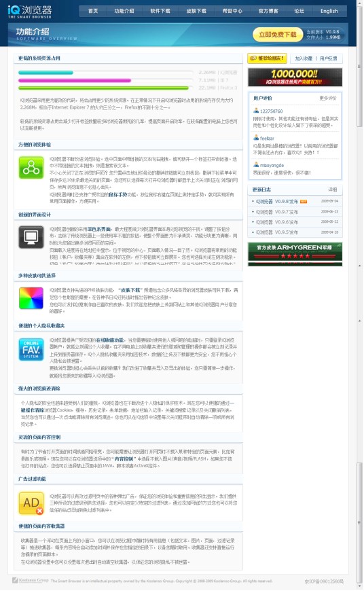Click the date 2009-09-04 in the changelog
Viewport: 364px width, 595px height.
pyautogui.click(x=329, y=201)
